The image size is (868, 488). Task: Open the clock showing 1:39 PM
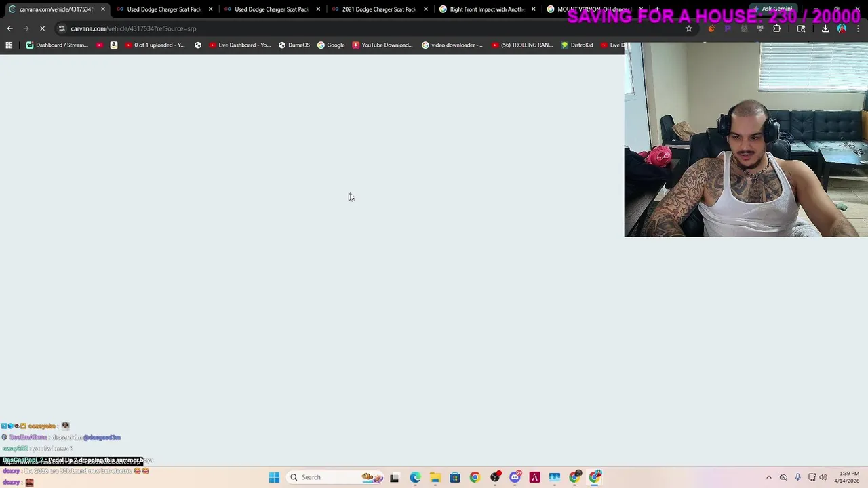pos(848,477)
